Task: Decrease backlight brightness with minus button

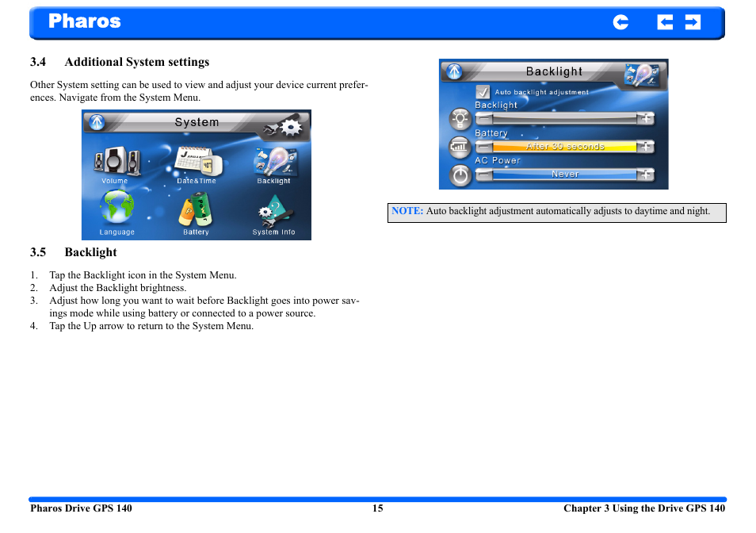Action: point(484,119)
